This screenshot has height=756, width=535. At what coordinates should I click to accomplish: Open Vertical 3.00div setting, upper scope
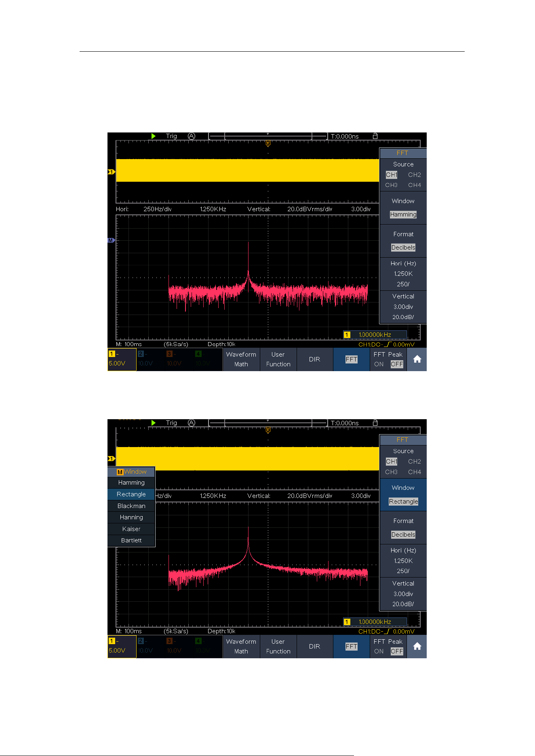(403, 307)
